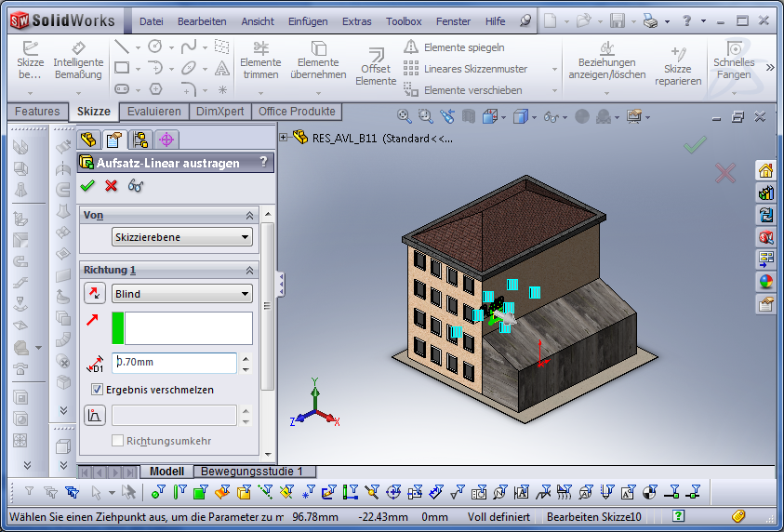Open the Blind end condition dropdown
The image size is (784, 532).
(181, 294)
